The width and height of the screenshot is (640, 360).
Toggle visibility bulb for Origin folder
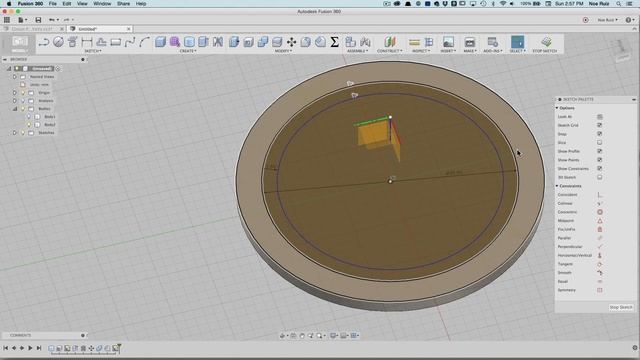(x=23, y=93)
